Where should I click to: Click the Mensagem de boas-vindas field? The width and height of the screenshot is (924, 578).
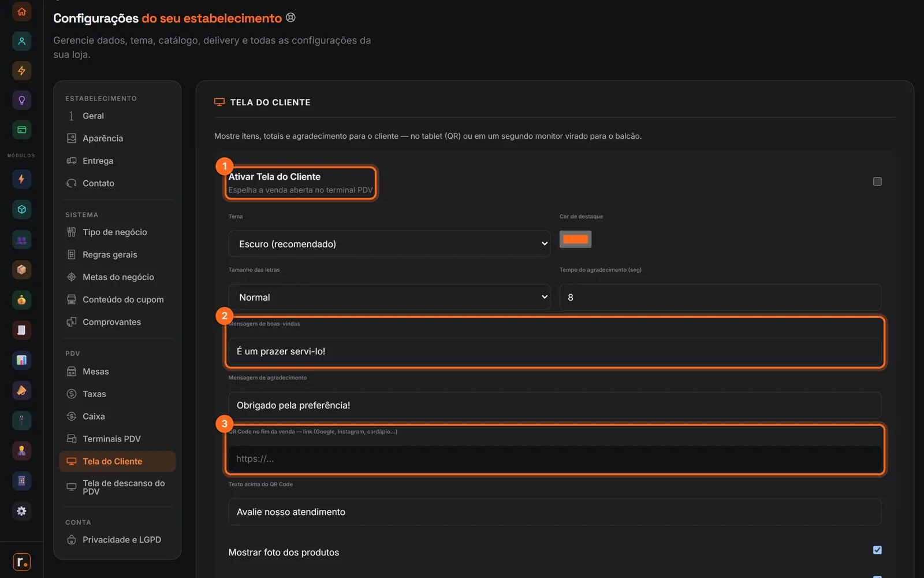555,351
